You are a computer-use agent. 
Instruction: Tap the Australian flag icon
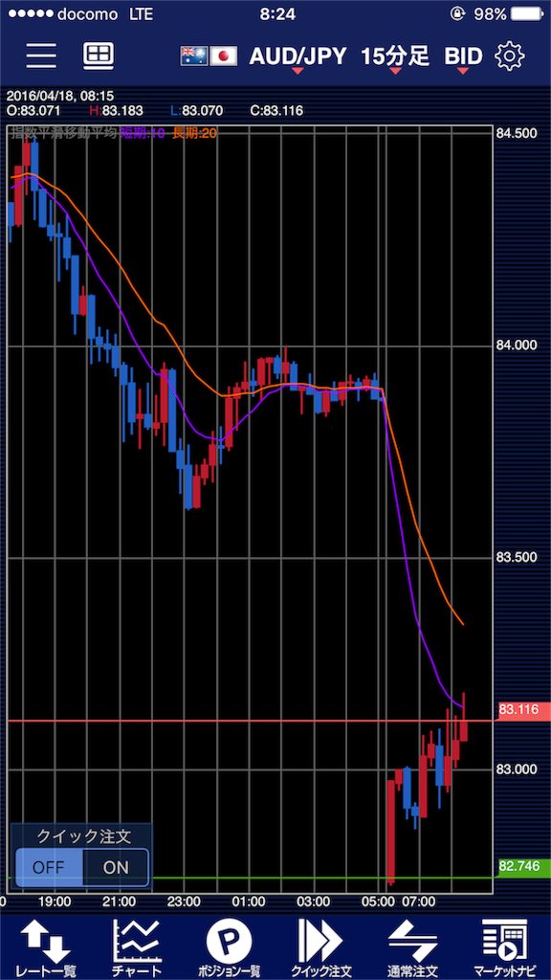pyautogui.click(x=193, y=56)
